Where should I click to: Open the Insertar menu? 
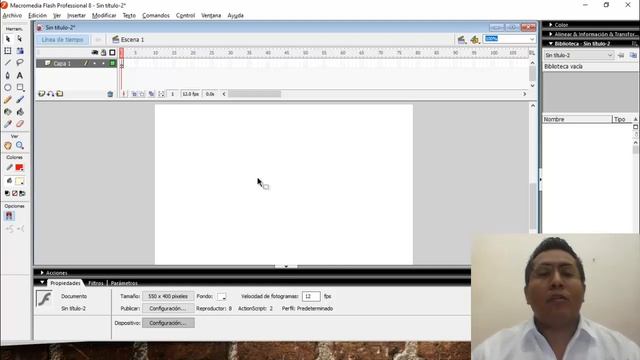(x=76, y=16)
